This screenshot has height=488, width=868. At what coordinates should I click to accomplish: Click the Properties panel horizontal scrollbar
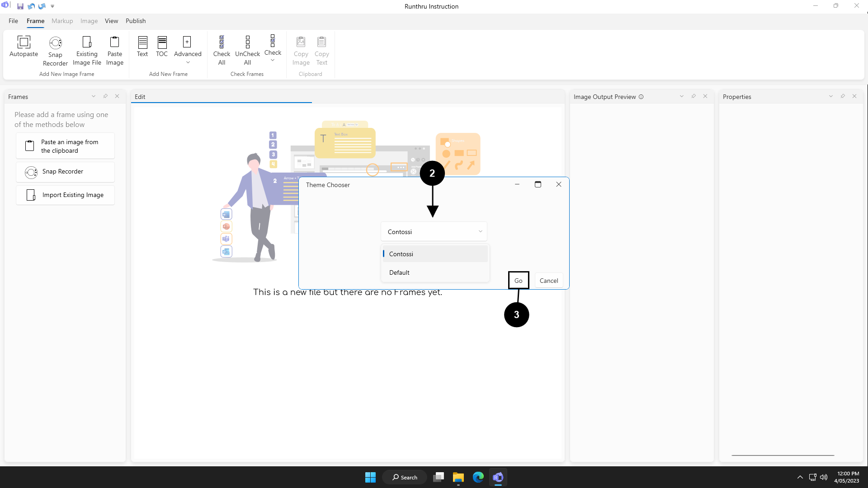783,455
